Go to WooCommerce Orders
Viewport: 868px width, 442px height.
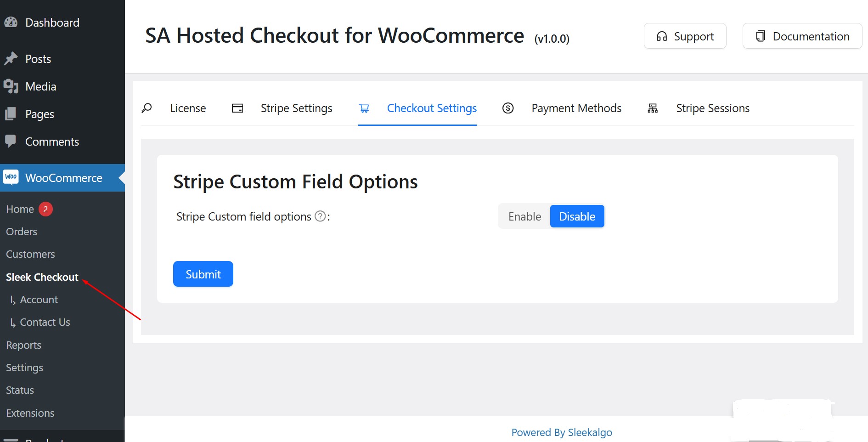pyautogui.click(x=22, y=232)
